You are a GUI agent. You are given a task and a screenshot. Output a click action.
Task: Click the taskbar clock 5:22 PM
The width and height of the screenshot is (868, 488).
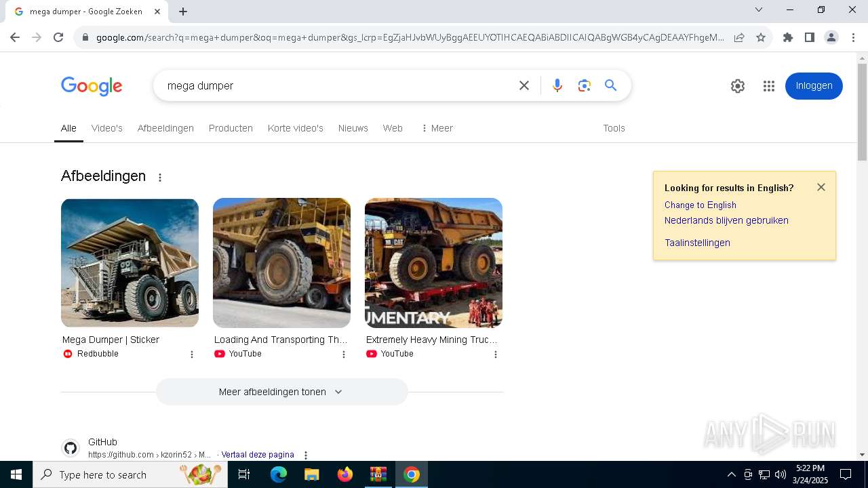tap(810, 468)
